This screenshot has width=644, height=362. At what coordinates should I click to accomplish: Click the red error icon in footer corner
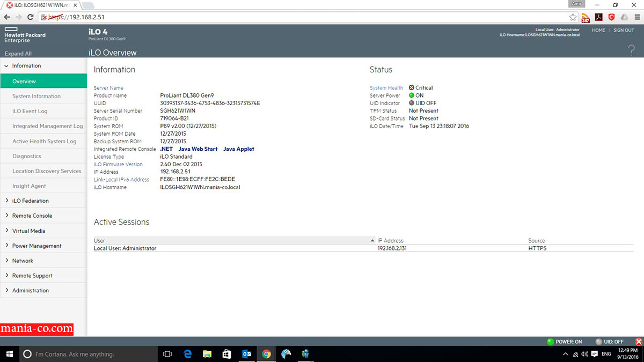[639, 342]
